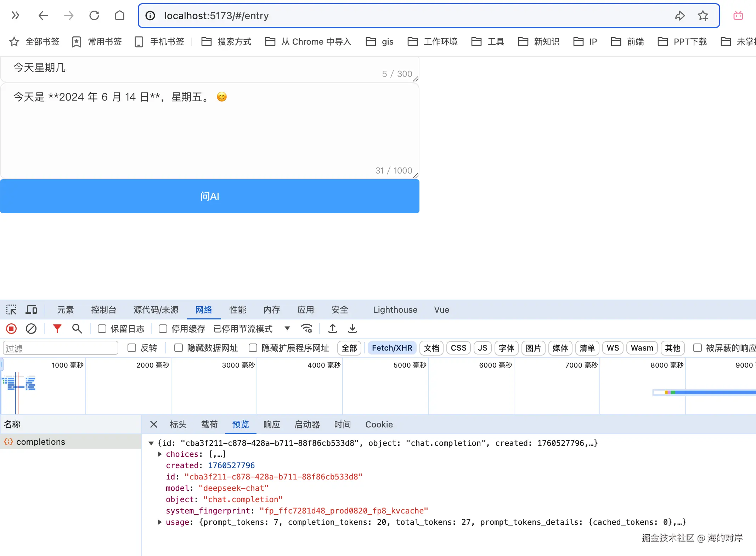Open the network conditions wifi-gear icon
This screenshot has height=556, width=756.
[x=306, y=329]
